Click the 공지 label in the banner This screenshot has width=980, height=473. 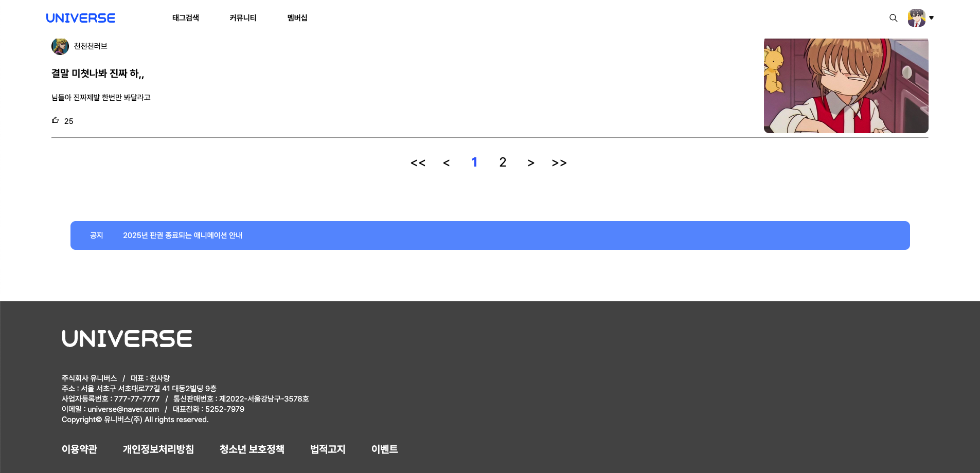97,235
